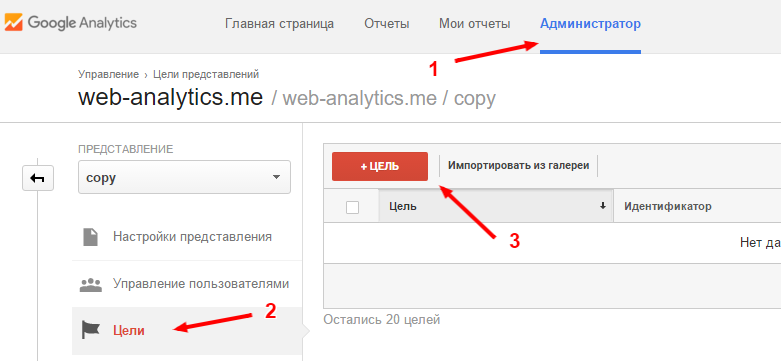781x361 pixels.
Task: Click the sort arrow in Цель column
Action: [x=603, y=206]
